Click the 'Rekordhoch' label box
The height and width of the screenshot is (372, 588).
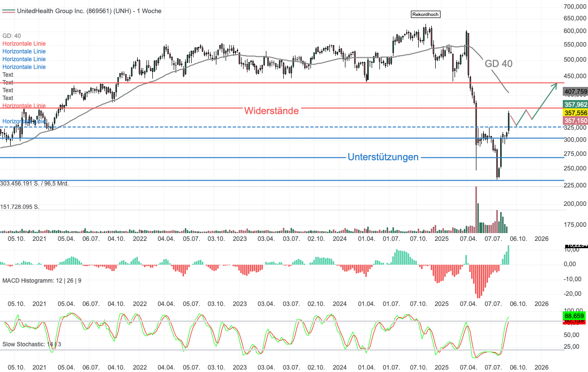[x=425, y=15]
